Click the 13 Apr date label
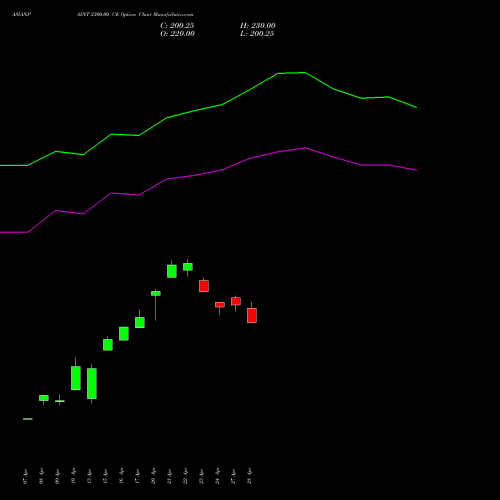This screenshot has width=500, height=500. 89,476
